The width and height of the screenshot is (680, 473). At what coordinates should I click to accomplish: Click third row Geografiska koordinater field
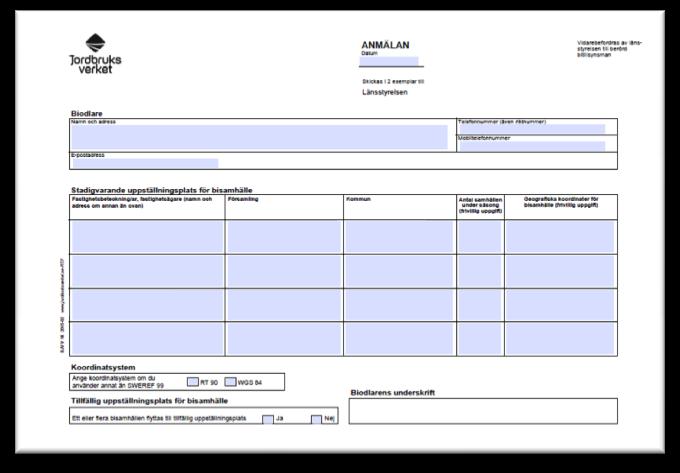coord(560,305)
